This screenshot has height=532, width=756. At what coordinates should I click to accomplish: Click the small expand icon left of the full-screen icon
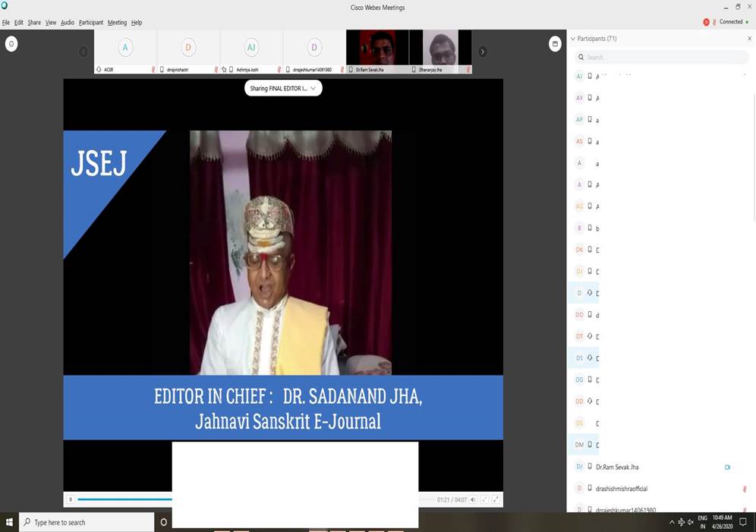click(484, 499)
